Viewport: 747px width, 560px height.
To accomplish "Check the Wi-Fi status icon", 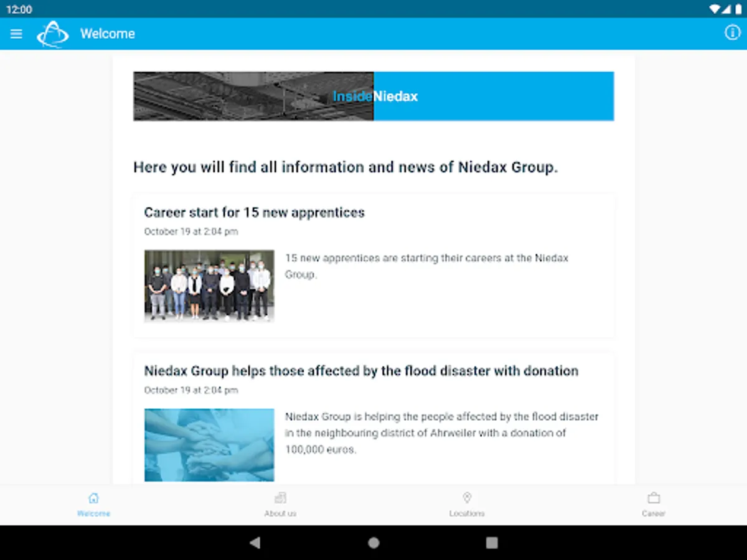I will [x=714, y=9].
